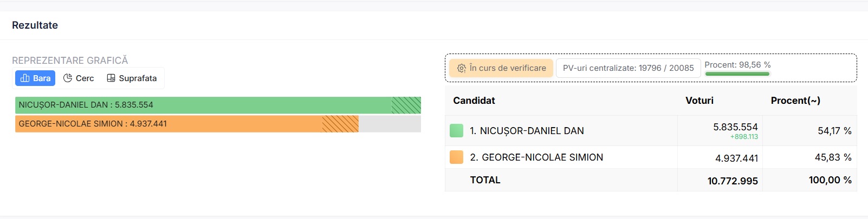The image size is (868, 219).
Task: Switch to Suprafata chart view
Action: click(x=132, y=78)
